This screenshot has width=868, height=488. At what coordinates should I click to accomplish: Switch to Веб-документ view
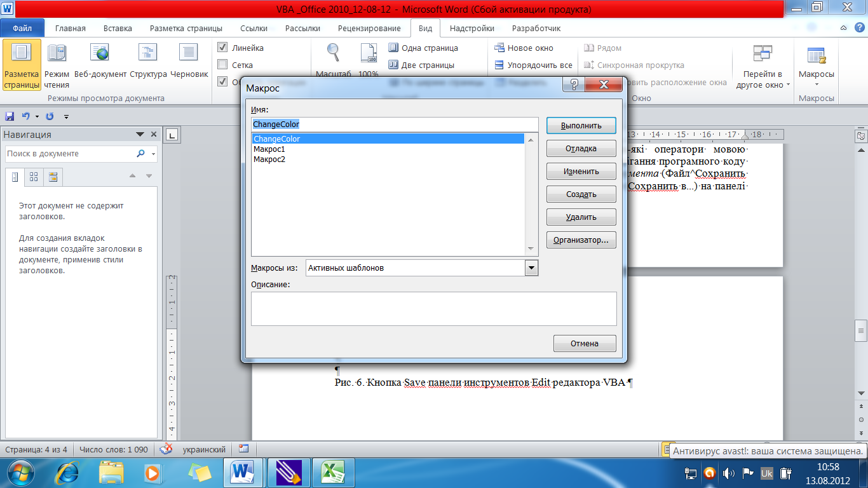coord(100,61)
